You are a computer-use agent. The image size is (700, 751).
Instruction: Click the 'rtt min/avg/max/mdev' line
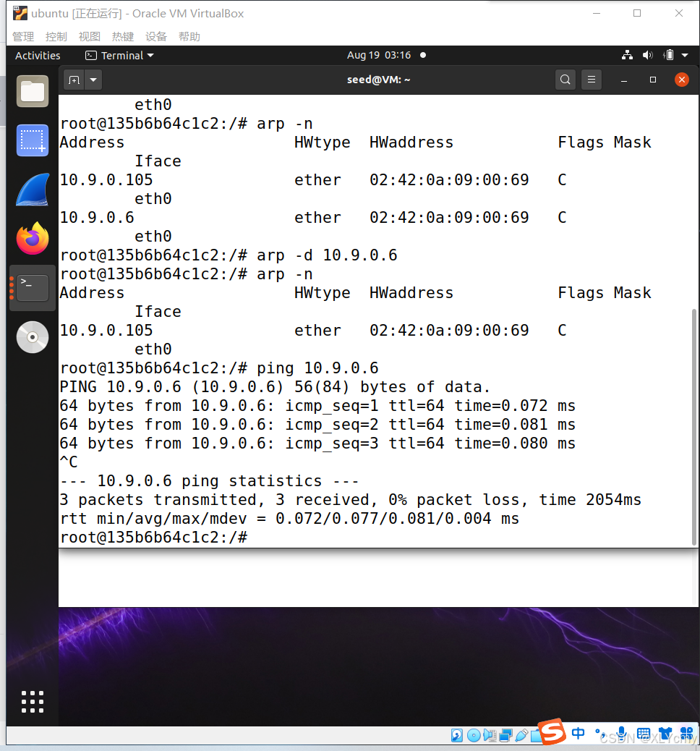pyautogui.click(x=289, y=518)
